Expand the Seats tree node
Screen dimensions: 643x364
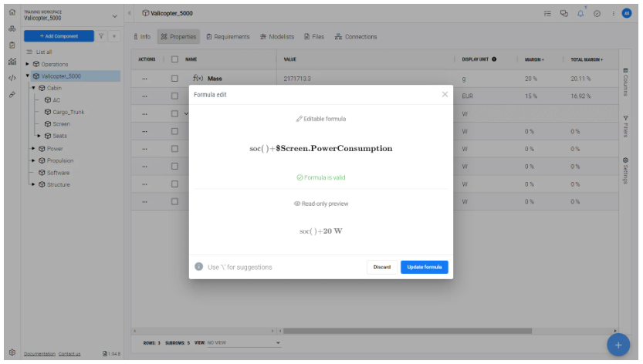39,136
